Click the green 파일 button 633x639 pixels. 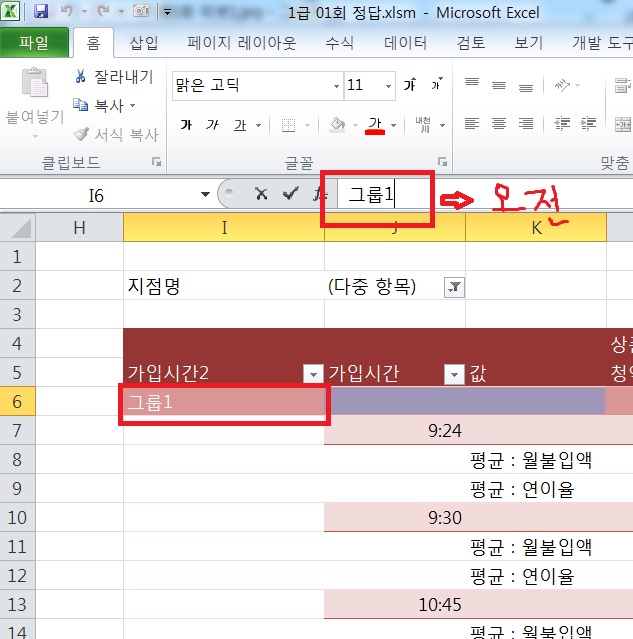(x=33, y=44)
